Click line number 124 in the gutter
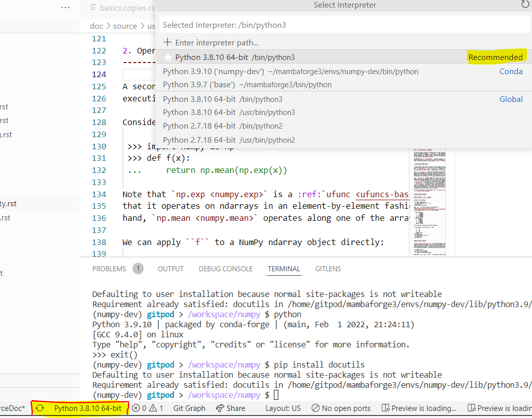Screen dimensions: 532x418 99,74
